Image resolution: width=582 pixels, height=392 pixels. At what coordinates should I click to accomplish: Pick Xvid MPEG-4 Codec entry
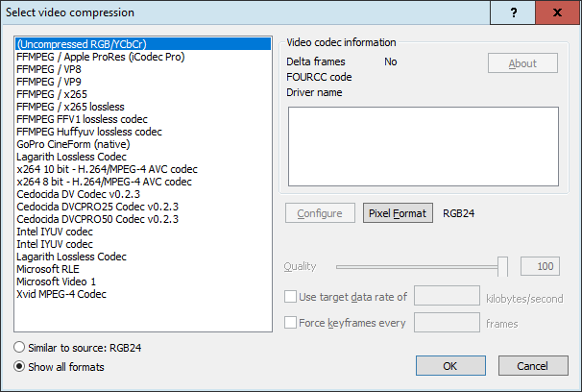63,294
